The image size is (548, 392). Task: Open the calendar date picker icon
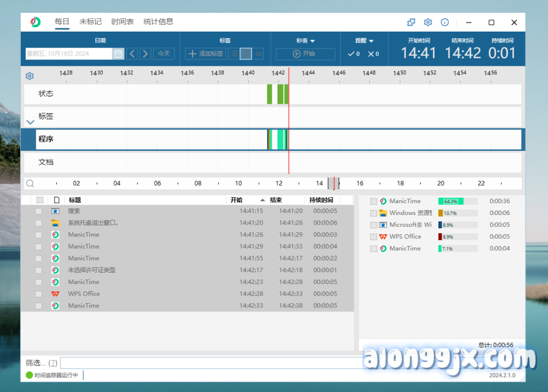click(x=118, y=53)
